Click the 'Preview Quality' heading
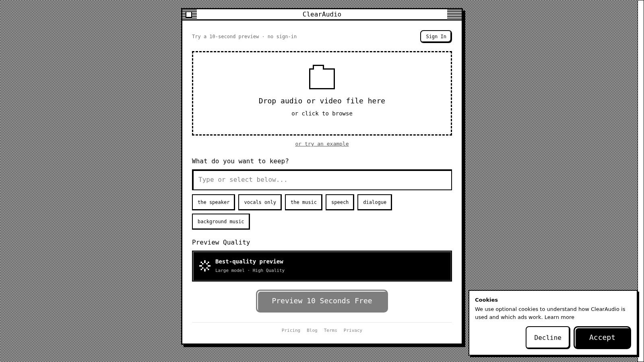Screen dimensions: 644x362 pos(221,243)
